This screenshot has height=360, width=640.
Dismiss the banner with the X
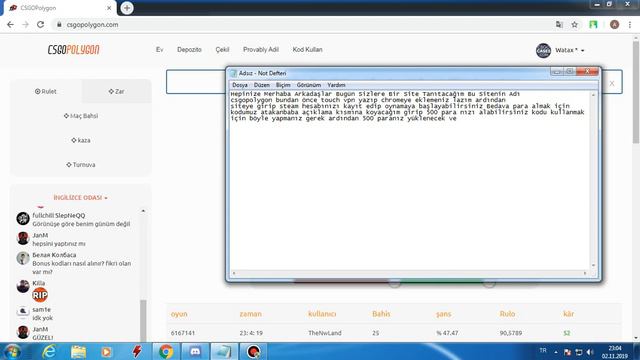click(612, 83)
